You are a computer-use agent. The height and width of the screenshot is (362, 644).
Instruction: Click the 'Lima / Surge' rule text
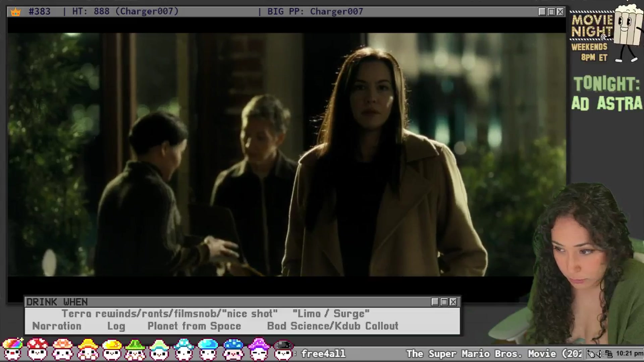(x=331, y=314)
